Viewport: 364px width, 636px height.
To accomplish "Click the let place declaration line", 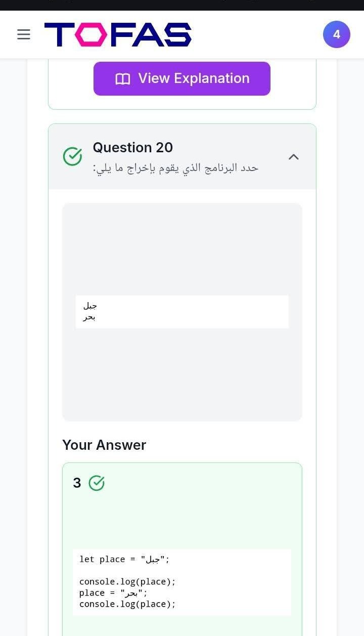I will tap(124, 559).
